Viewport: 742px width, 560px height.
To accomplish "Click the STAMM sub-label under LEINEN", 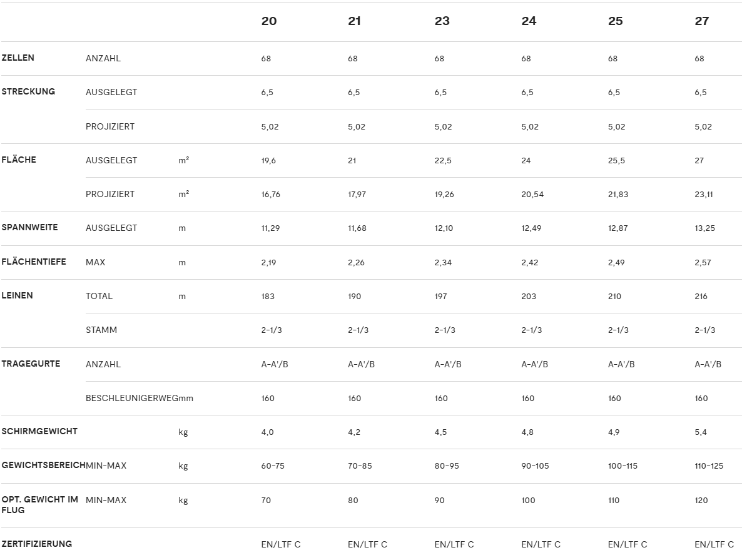I will 101,330.
